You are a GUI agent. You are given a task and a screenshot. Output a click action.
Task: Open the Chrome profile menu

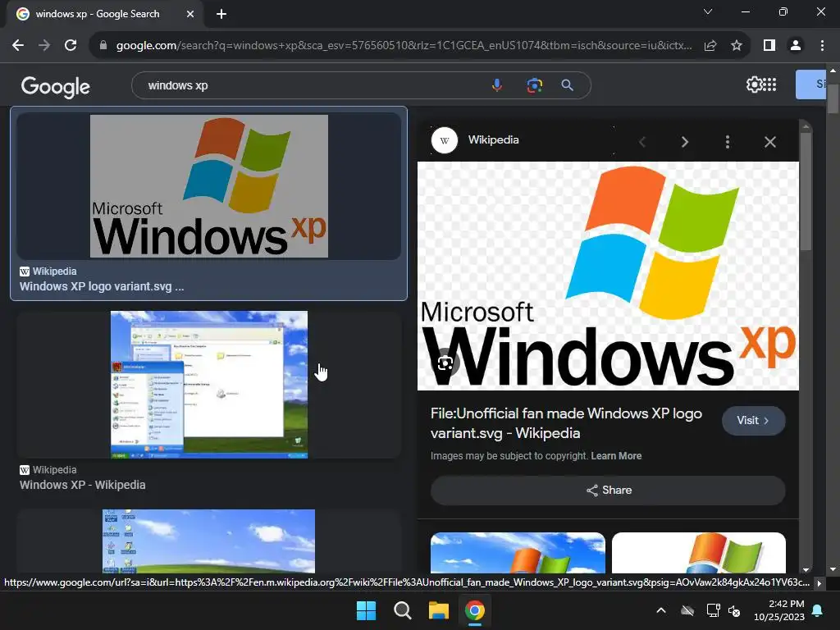796,46
